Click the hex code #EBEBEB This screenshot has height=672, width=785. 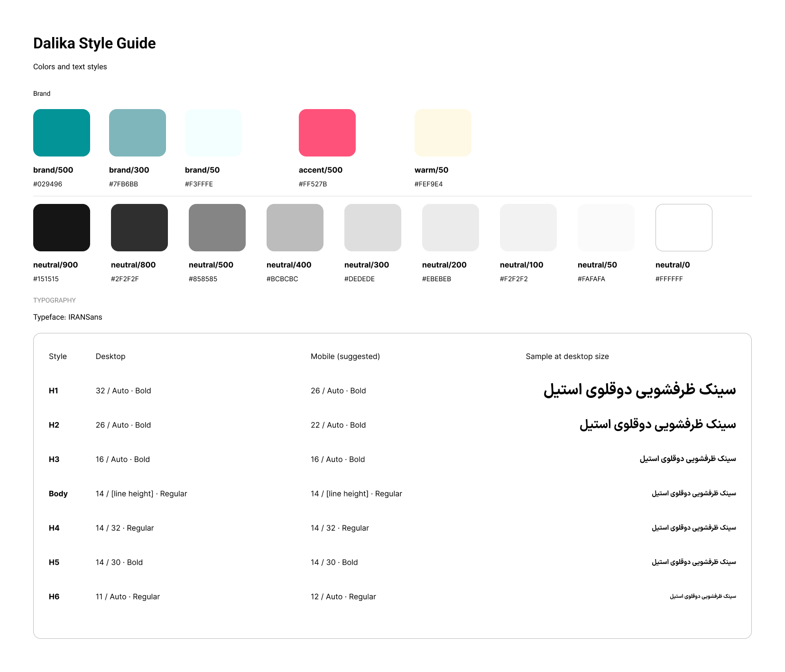tap(436, 279)
